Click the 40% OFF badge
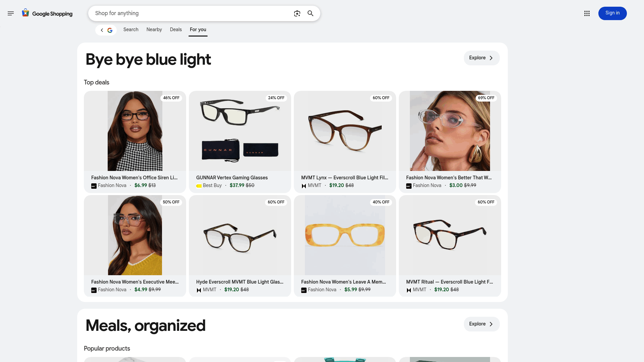The width and height of the screenshot is (644, 362). [x=381, y=202]
